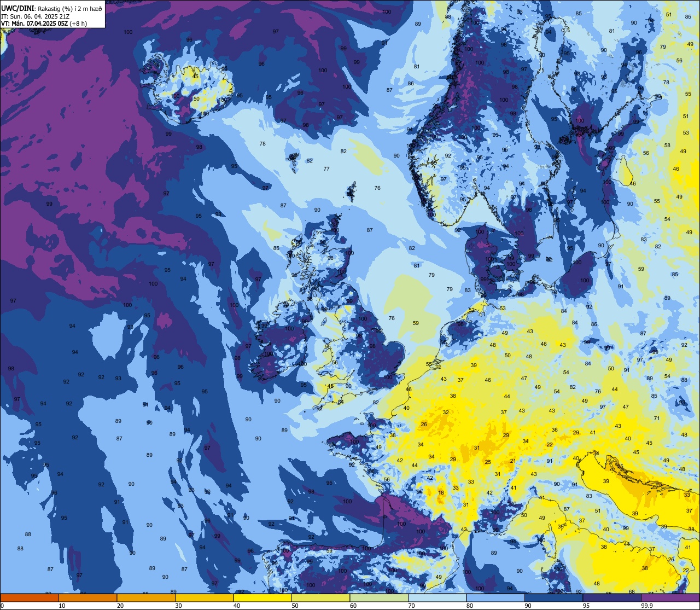
Task: Select the 95–99.9% dark navy legend swatch
Action: [612, 597]
